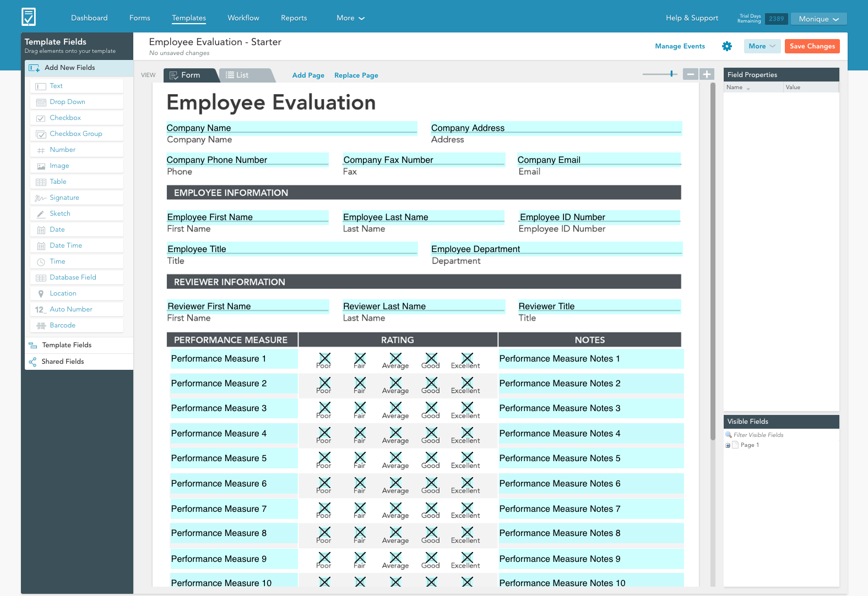868x596 pixels.
Task: Expand the Page 1 tree node
Action: [728, 445]
